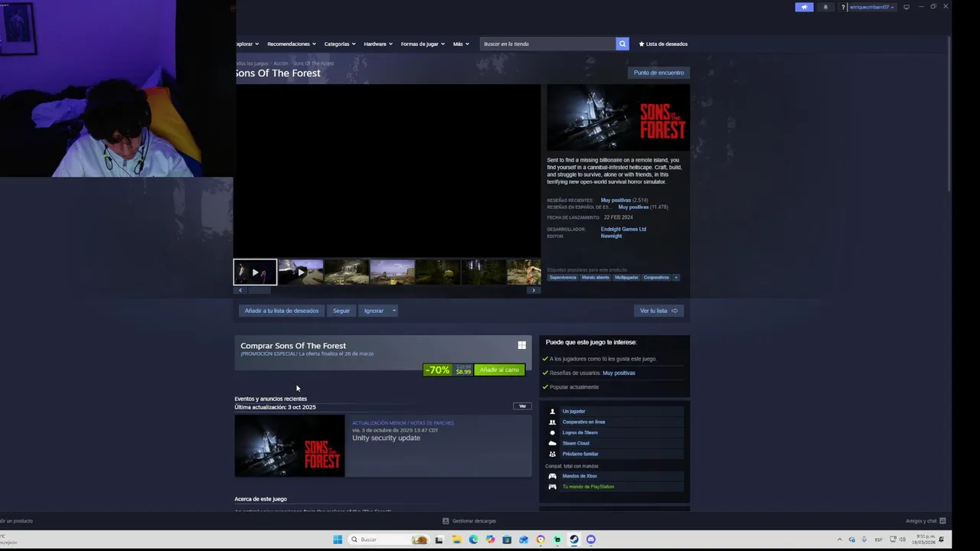980x551 pixels.
Task: Open the Recomendaciones menu
Action: click(x=291, y=44)
